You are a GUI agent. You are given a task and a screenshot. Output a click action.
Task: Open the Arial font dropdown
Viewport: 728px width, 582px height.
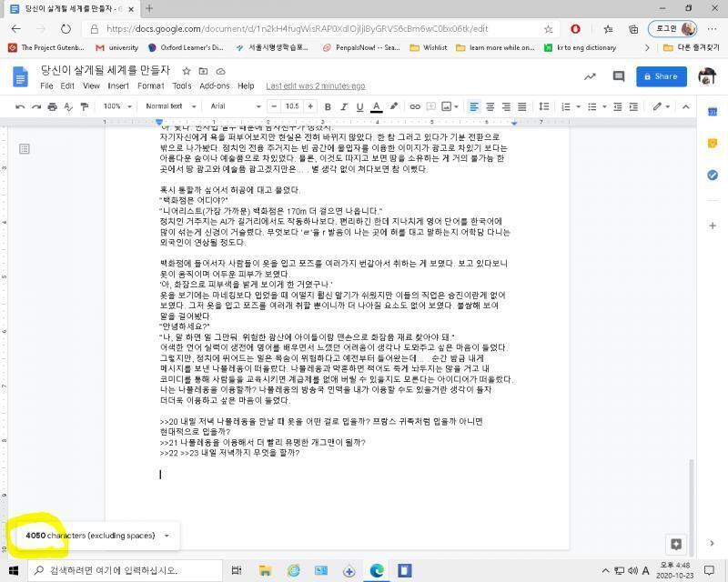236,106
